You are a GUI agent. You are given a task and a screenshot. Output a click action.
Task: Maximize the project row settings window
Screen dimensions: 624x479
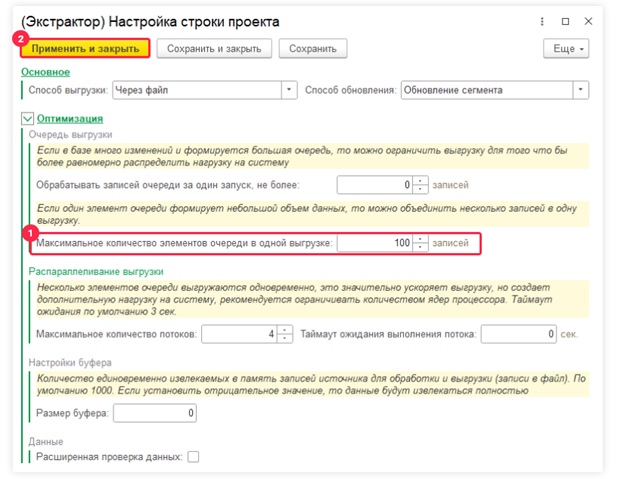[565, 21]
